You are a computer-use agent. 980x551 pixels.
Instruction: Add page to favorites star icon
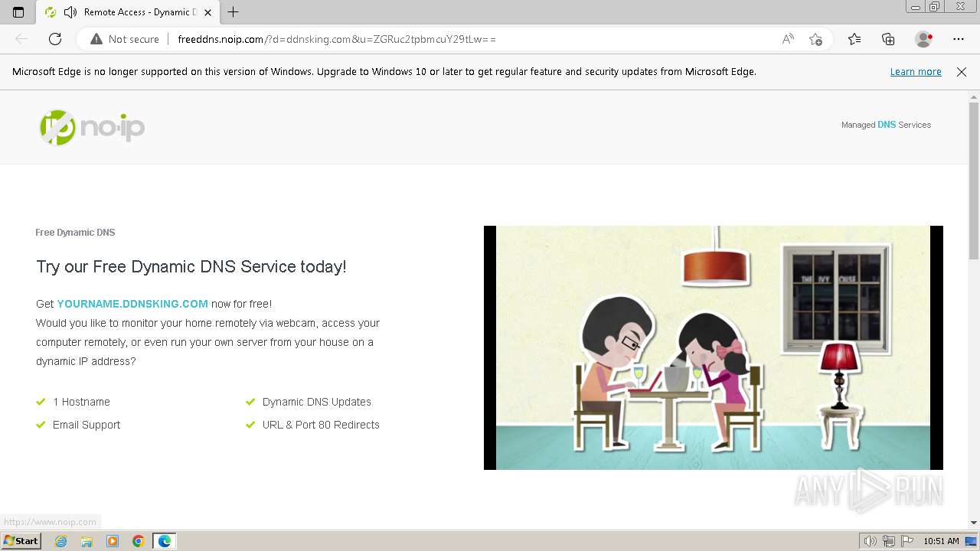pyautogui.click(x=815, y=39)
